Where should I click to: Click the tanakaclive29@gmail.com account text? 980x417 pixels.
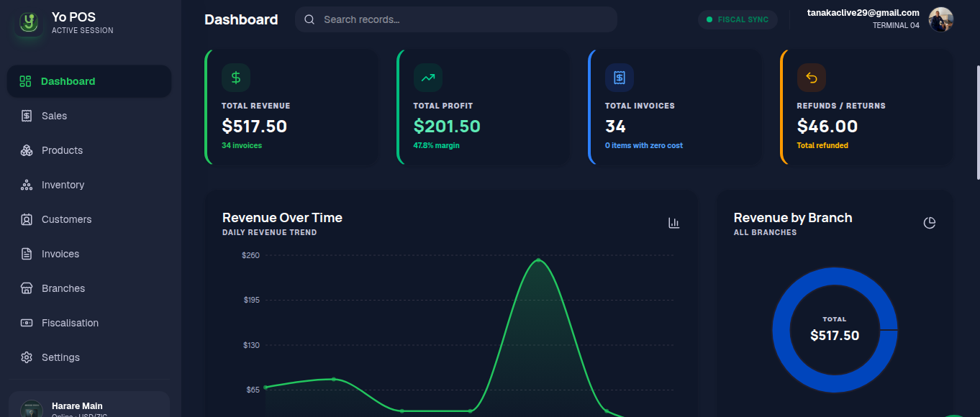pyautogui.click(x=863, y=13)
